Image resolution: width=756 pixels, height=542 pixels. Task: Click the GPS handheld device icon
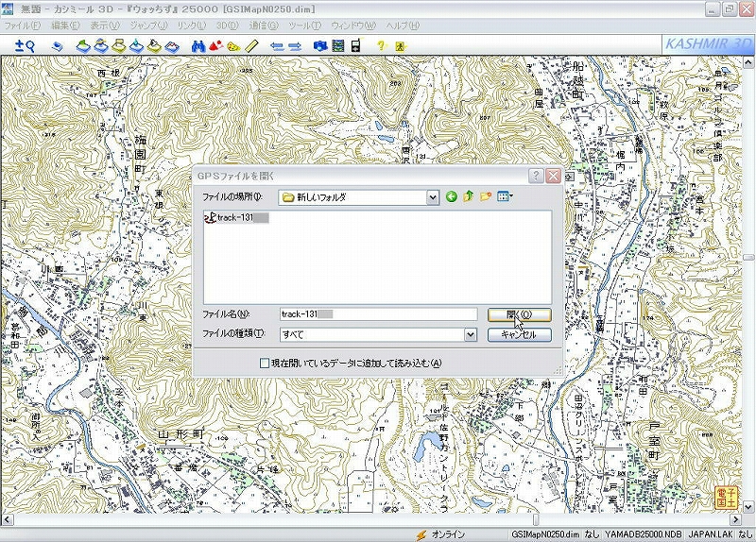pos(356,45)
